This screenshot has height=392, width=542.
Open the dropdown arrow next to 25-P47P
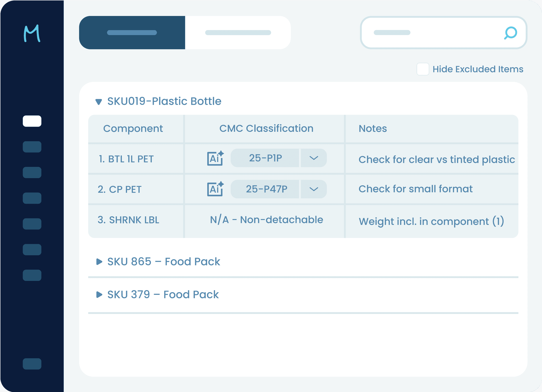(x=314, y=189)
